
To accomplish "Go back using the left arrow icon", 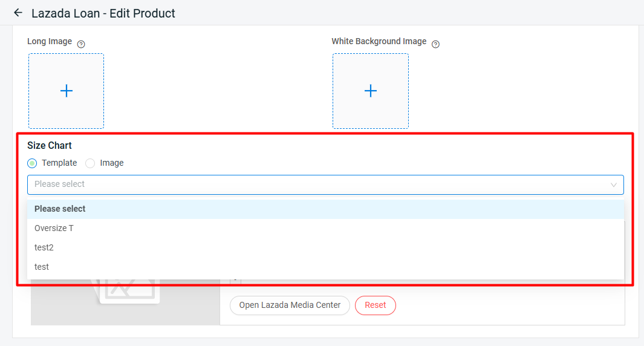I will [18, 13].
